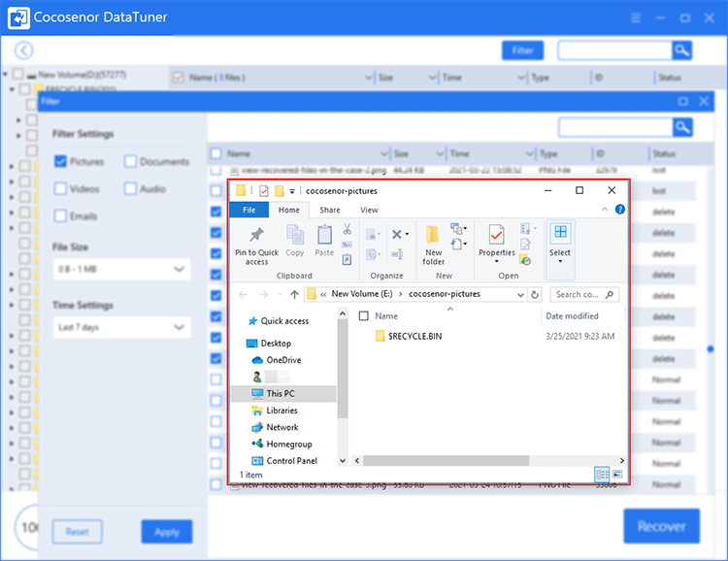The height and width of the screenshot is (561, 728).
Task: Click the round back arrow in DataTuner
Action: coord(23,50)
